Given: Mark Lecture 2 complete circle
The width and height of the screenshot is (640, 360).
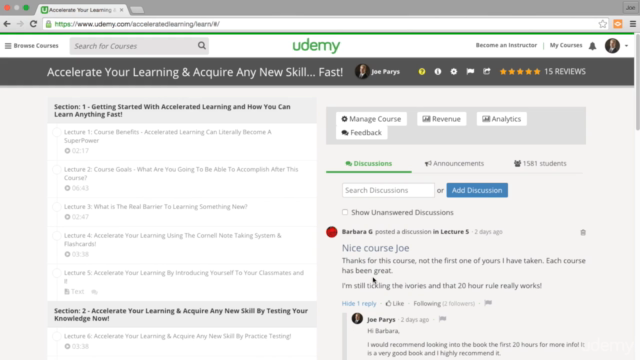Looking at the screenshot, I should [x=57, y=169].
